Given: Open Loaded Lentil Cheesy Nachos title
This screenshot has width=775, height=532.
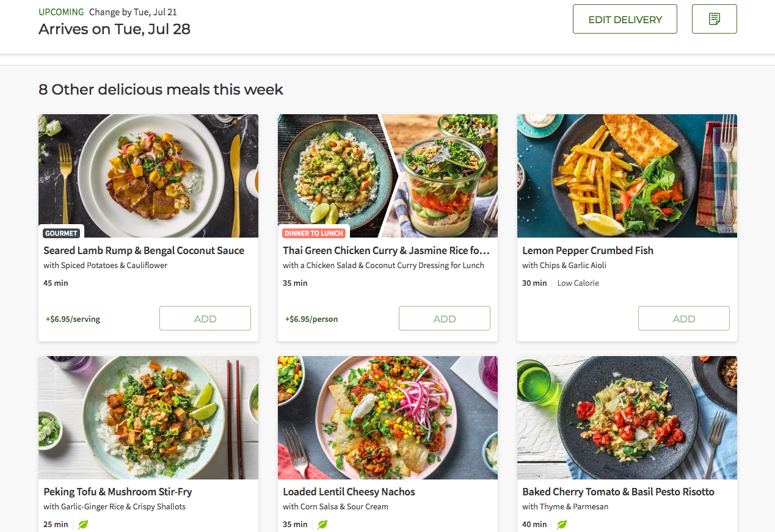Looking at the screenshot, I should pos(349,492).
